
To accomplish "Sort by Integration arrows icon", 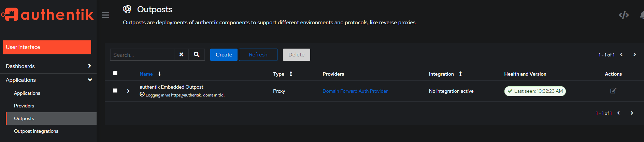I will coord(460,74).
